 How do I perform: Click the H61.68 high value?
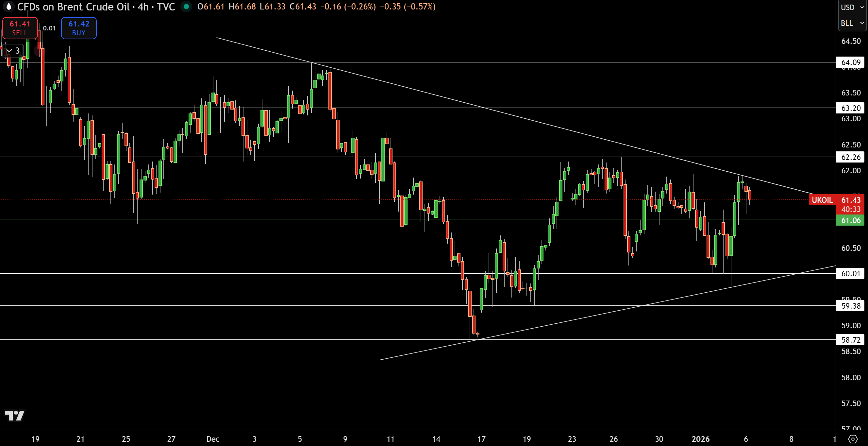(x=242, y=7)
